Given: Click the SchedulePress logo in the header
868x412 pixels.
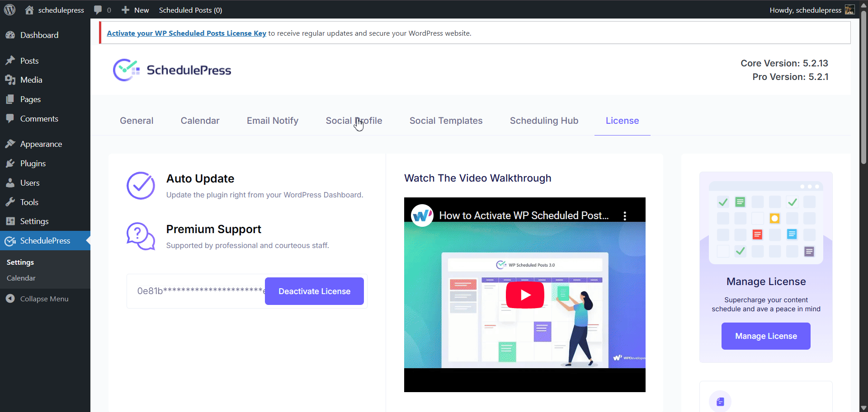Looking at the screenshot, I should tap(172, 70).
